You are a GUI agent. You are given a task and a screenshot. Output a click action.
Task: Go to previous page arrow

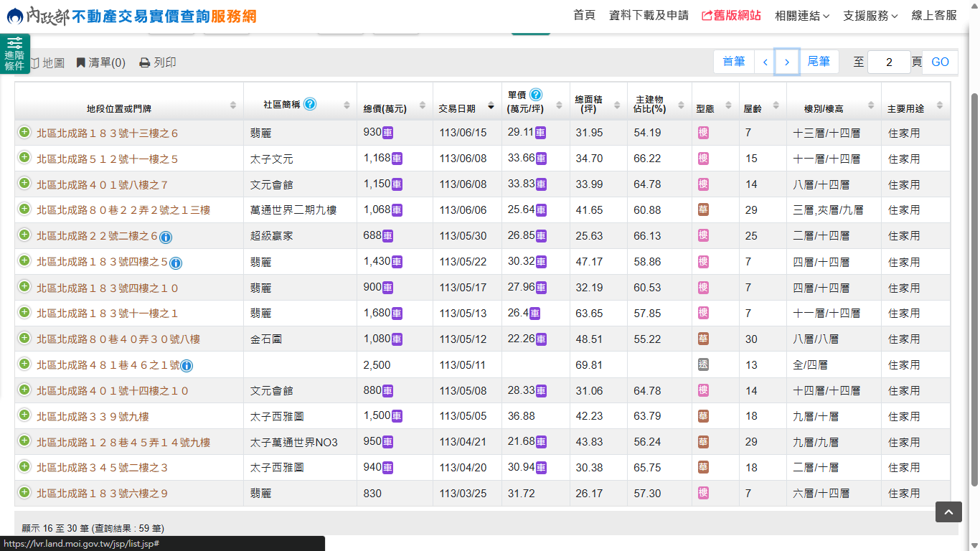click(765, 62)
